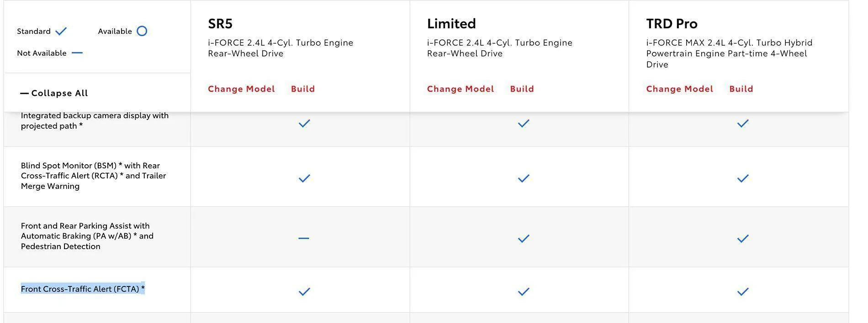The height and width of the screenshot is (323, 868).
Task: Click the Available circle legend icon
Action: 142,31
